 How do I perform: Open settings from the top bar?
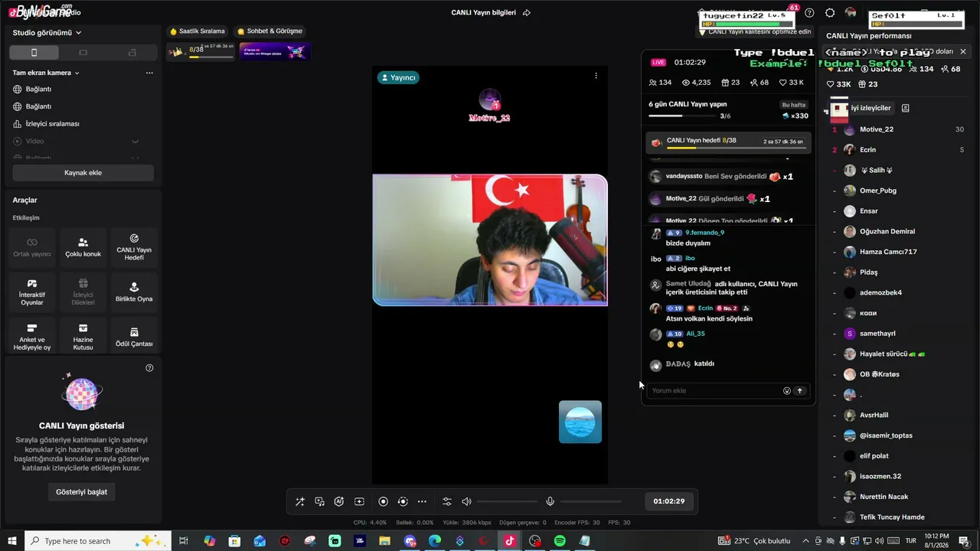[x=830, y=13]
